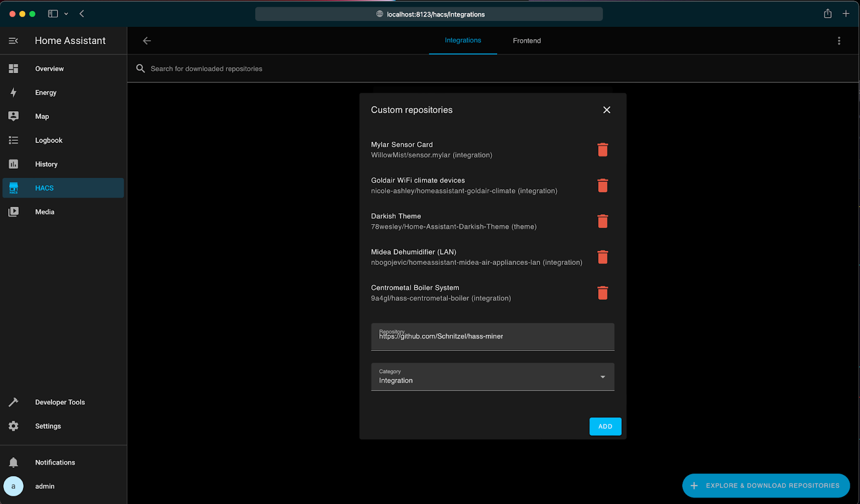Click Explore & Download Repositories button
860x504 pixels.
click(766, 486)
